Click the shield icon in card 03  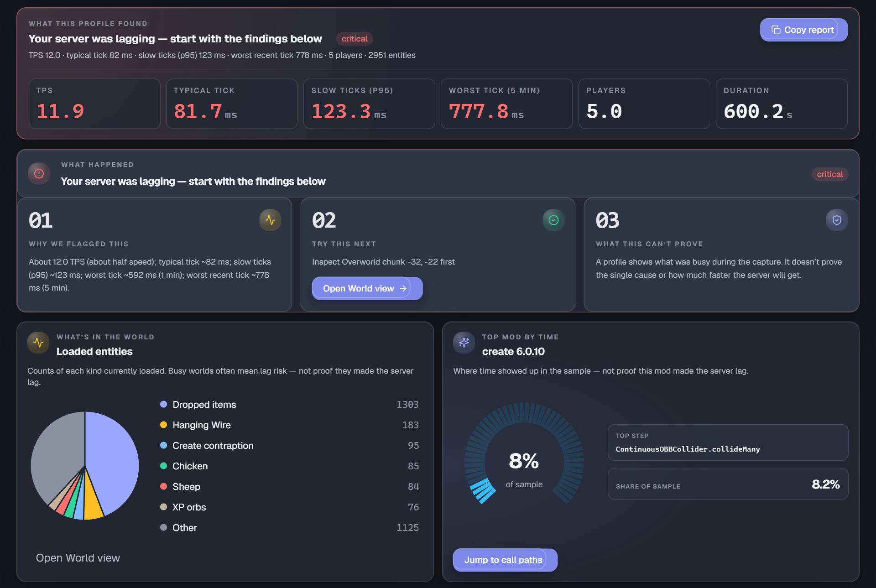tap(837, 220)
